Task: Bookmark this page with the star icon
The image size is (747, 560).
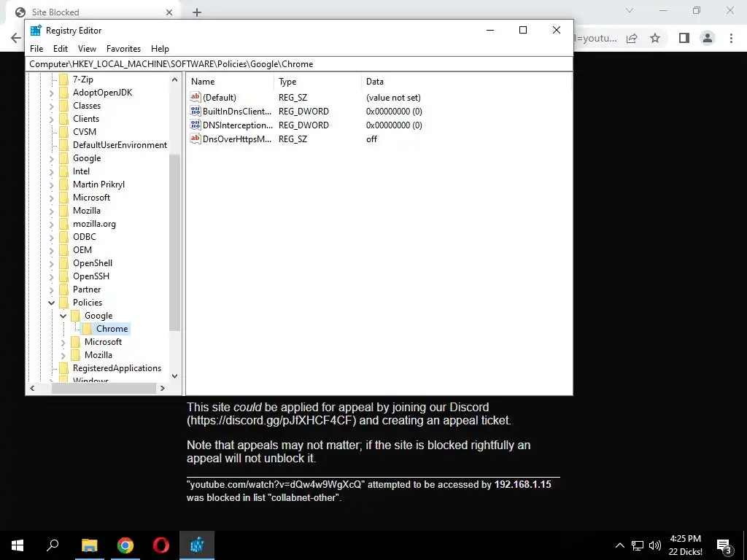Action: 655,38
